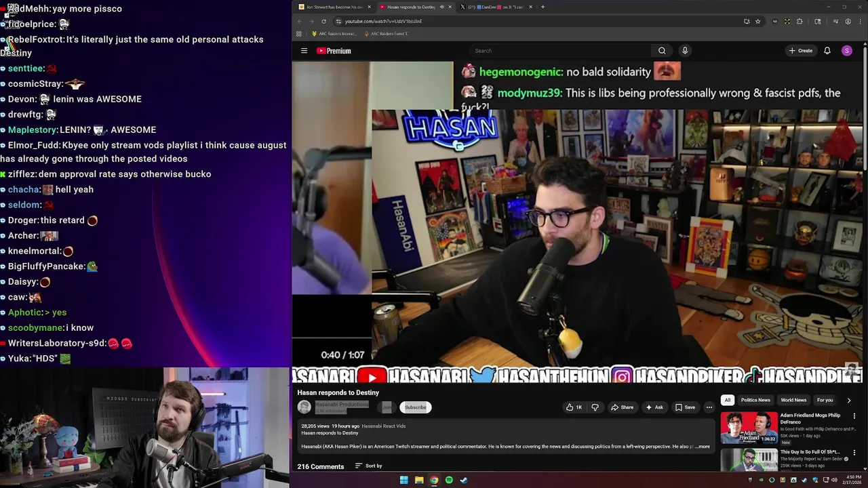Click the 216 Comments heading

coord(321,466)
